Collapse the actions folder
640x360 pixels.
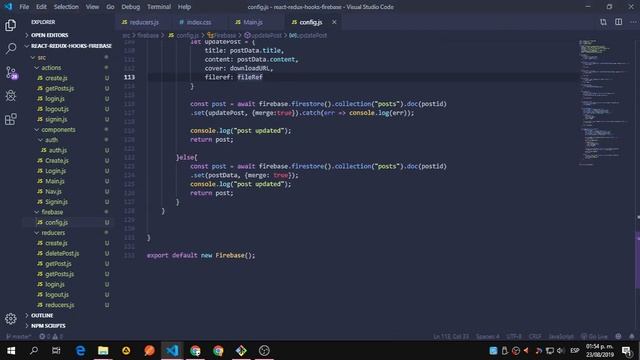click(x=51, y=68)
